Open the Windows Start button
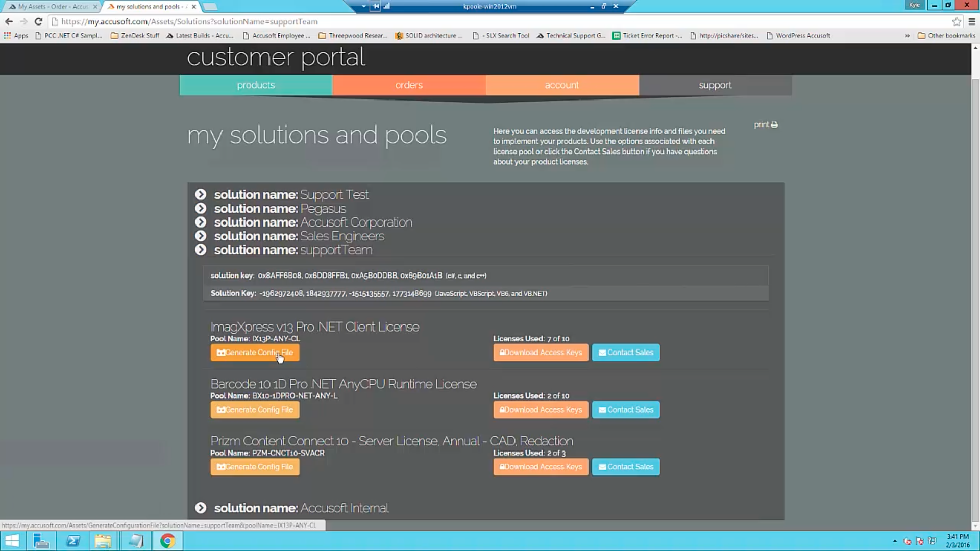The width and height of the screenshot is (980, 551). tap(12, 541)
